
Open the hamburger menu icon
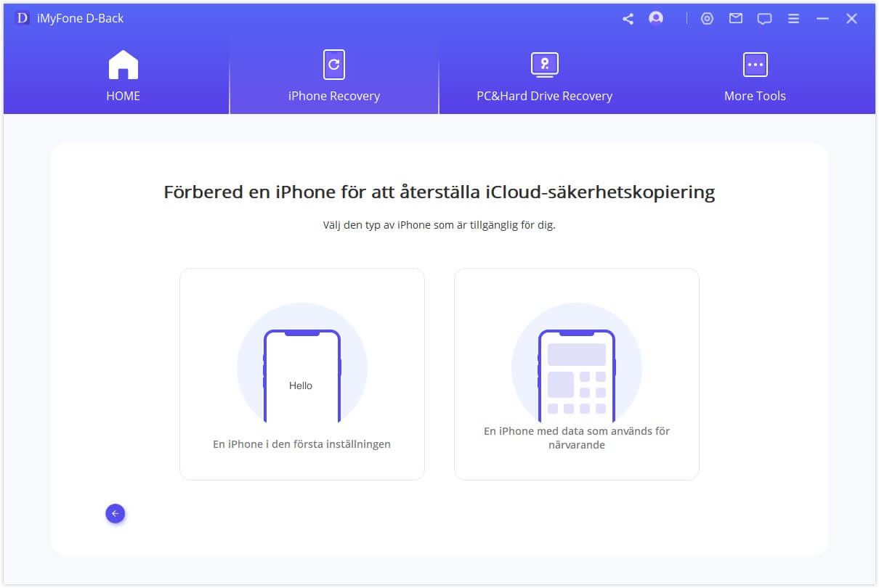tap(794, 19)
